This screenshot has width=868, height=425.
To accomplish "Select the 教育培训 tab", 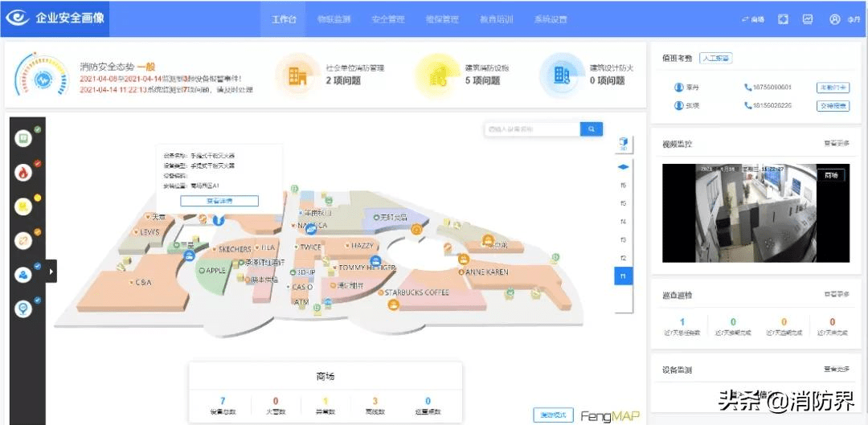I will 497,19.
